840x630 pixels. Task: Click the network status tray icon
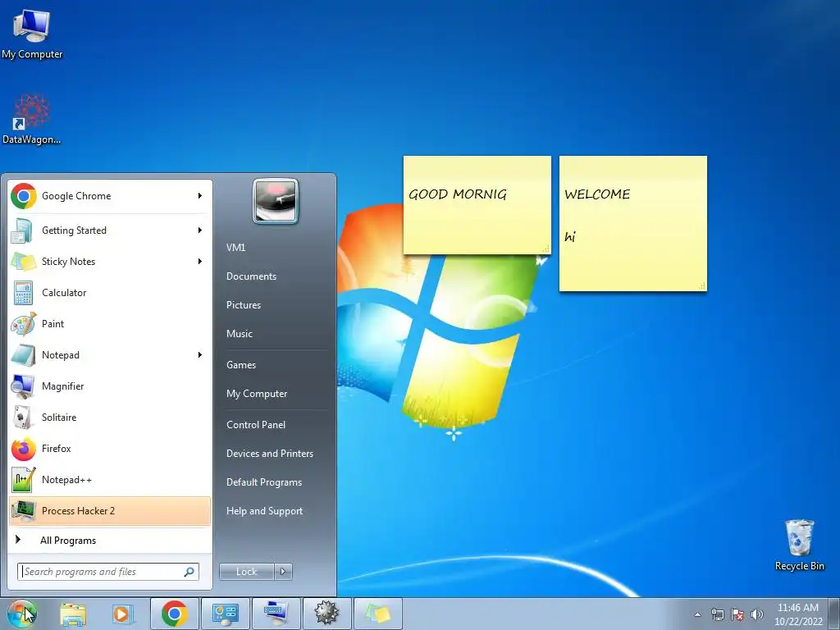717,614
